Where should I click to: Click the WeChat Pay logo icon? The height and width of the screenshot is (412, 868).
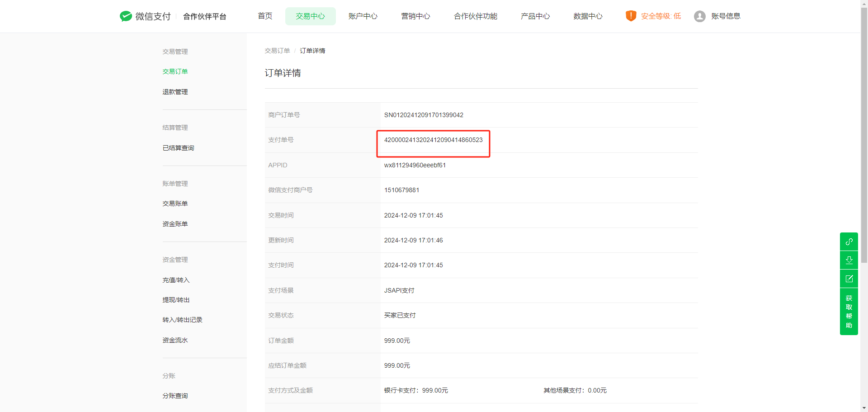pos(126,16)
